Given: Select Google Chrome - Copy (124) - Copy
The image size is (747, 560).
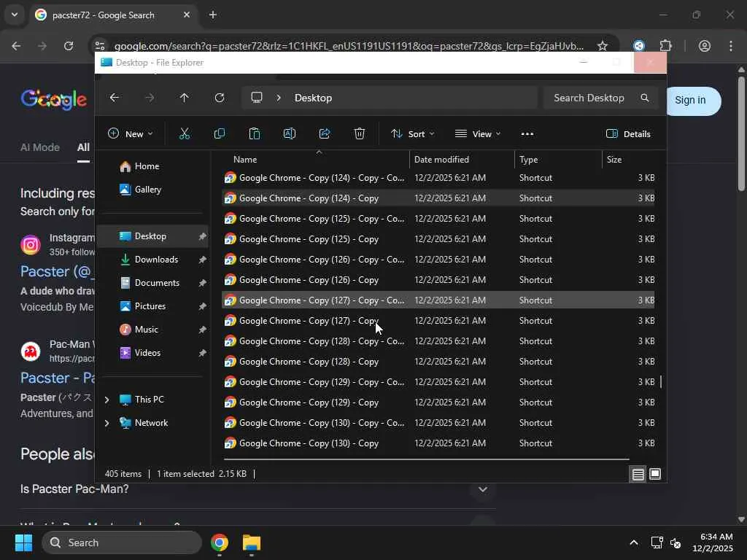Looking at the screenshot, I should pos(438,198).
